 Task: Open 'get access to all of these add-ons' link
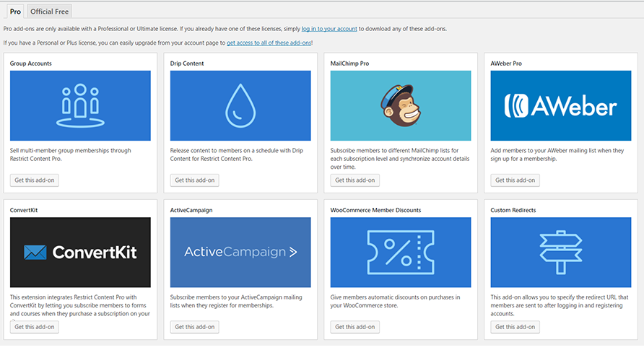click(x=269, y=43)
